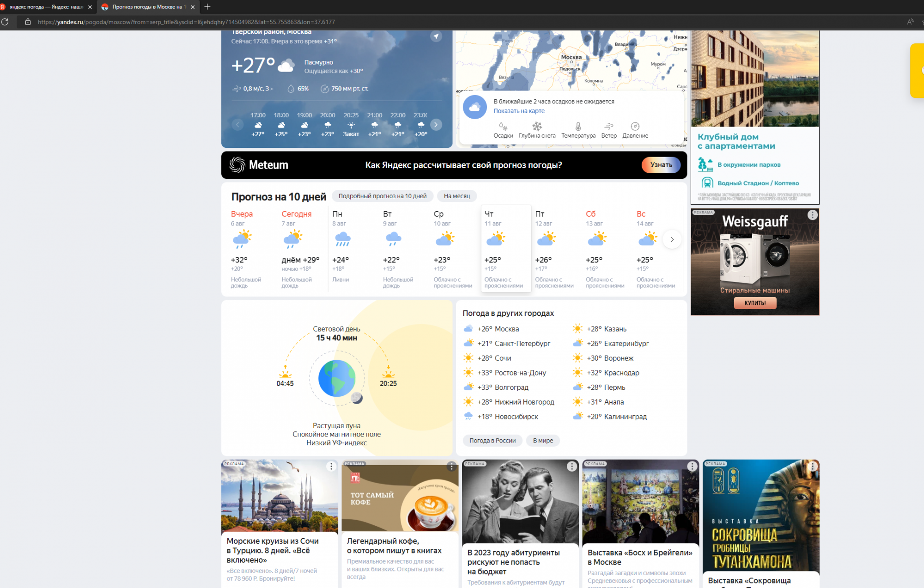Select the Давление pressure gauge icon
The image size is (924, 588).
(635, 127)
